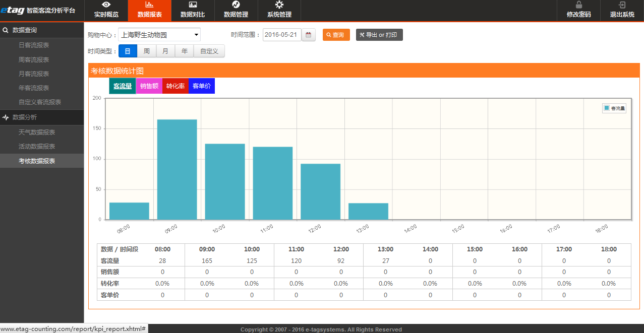This screenshot has height=333, width=644.
Task: Click the 数据 / 时间段 table header
Action: pyautogui.click(x=120, y=249)
